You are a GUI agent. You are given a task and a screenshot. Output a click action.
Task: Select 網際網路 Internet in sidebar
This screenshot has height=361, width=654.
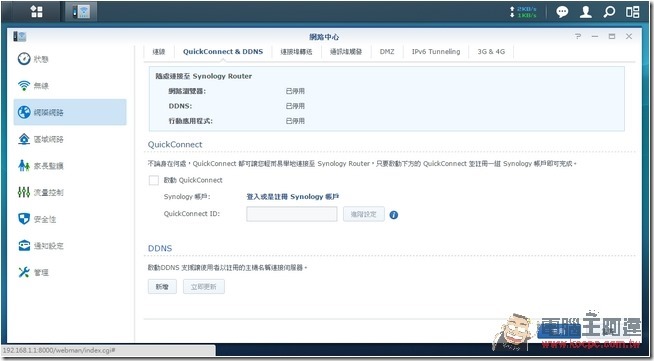[70, 112]
